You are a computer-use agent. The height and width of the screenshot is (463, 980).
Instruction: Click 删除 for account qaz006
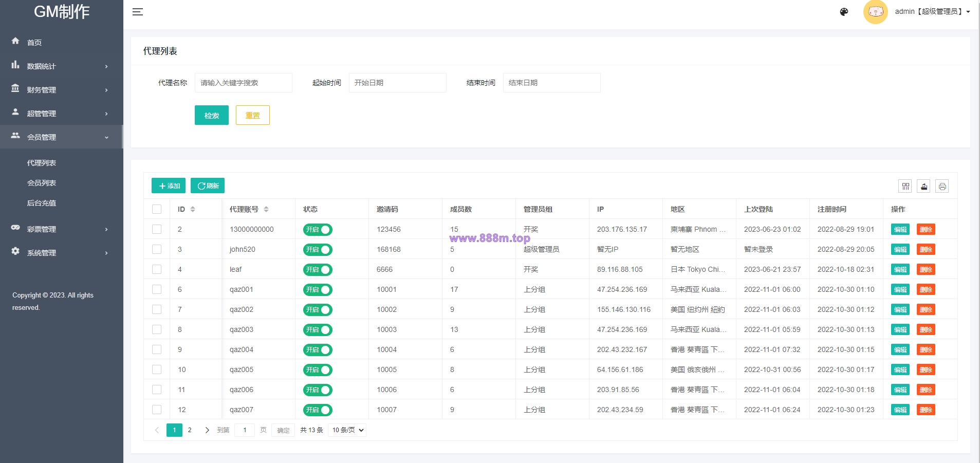(x=926, y=390)
